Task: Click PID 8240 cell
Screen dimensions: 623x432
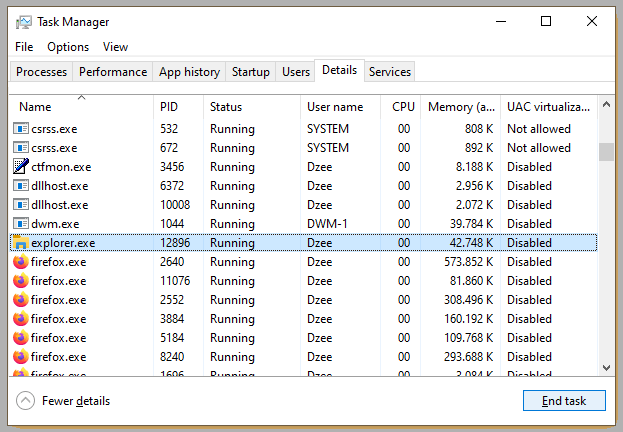Action: [172, 357]
